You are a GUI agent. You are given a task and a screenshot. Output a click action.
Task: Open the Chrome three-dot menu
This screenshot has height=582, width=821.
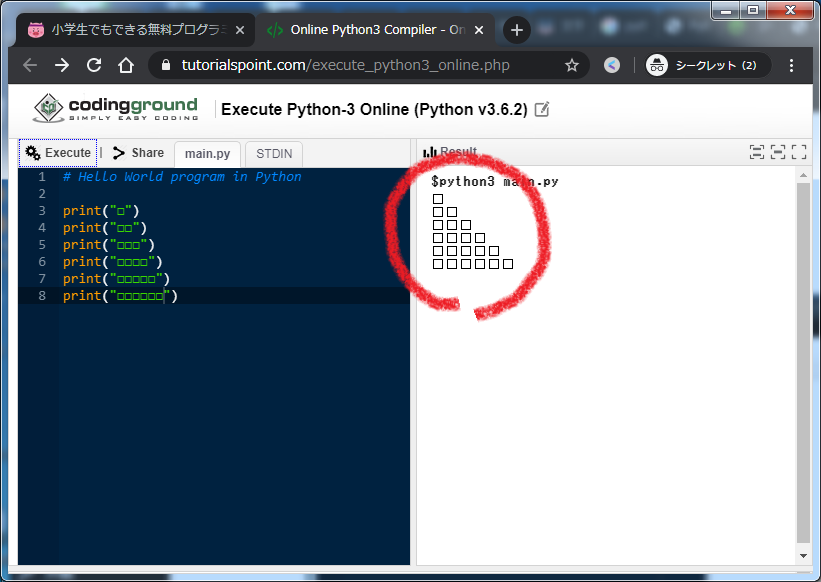coord(791,65)
